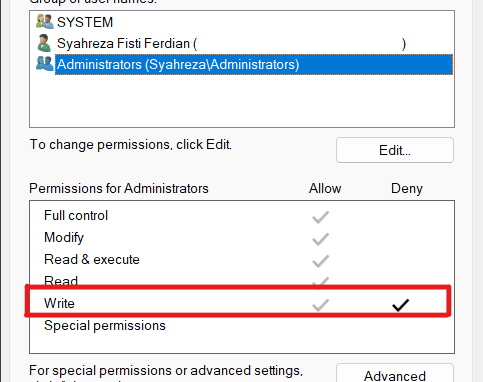Click the Modify allow checkmark

[x=321, y=239]
